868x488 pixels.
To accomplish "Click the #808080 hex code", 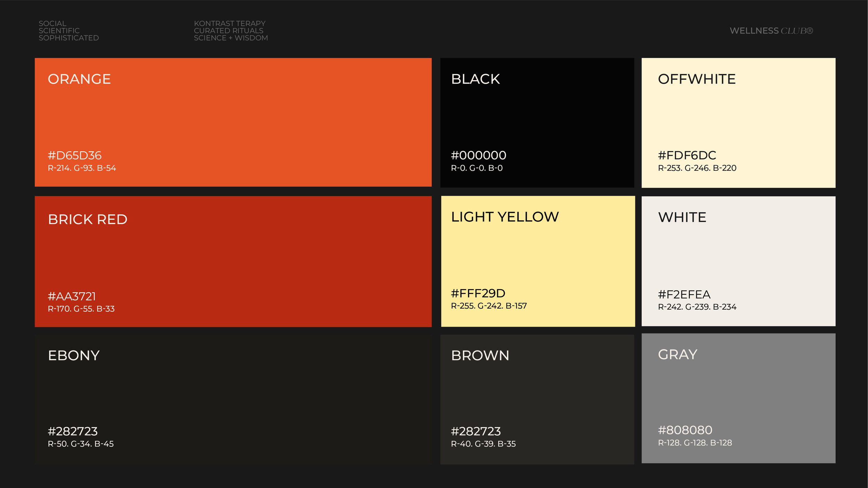I will coord(685,430).
